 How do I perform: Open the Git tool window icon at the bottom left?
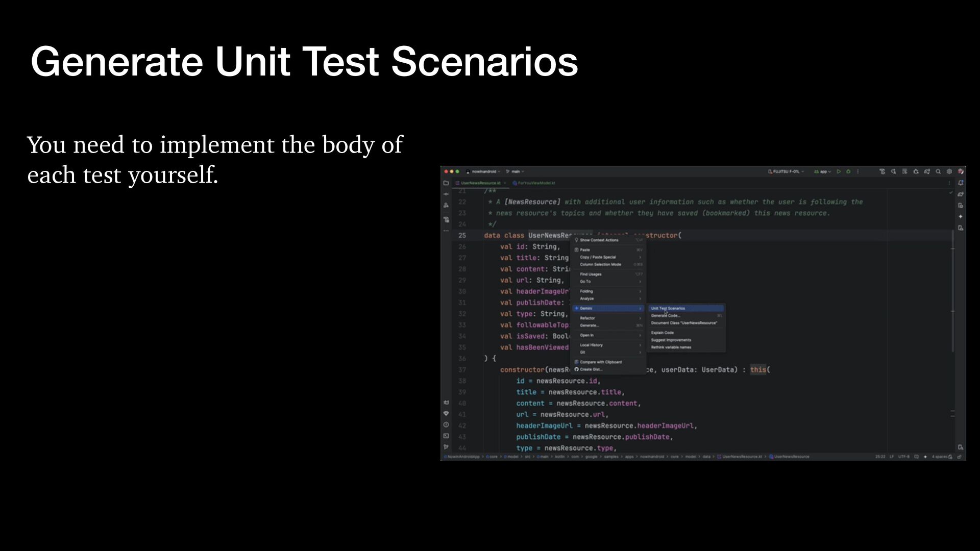click(x=446, y=447)
